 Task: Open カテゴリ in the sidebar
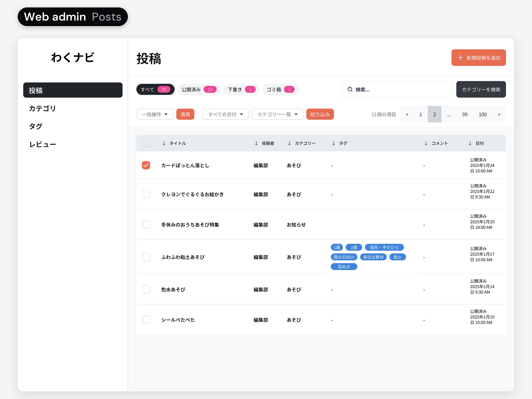click(x=73, y=108)
